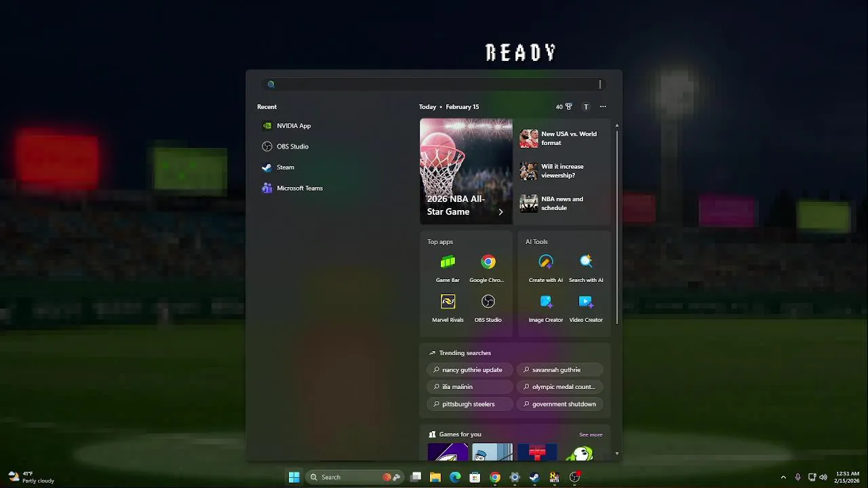
Task: Search trending topic nancy guthrie update
Action: (x=470, y=369)
